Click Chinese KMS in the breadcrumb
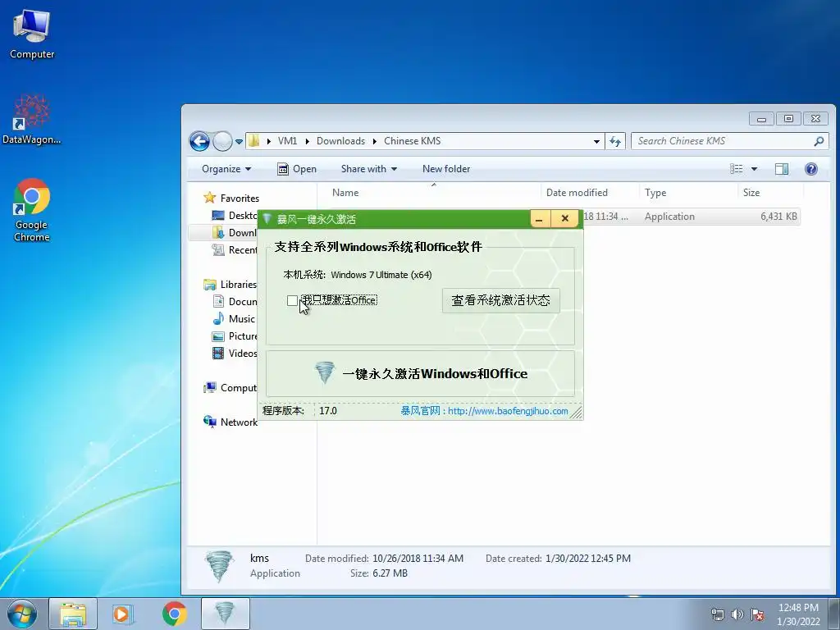Screen dimensions: 840x630 (412, 141)
